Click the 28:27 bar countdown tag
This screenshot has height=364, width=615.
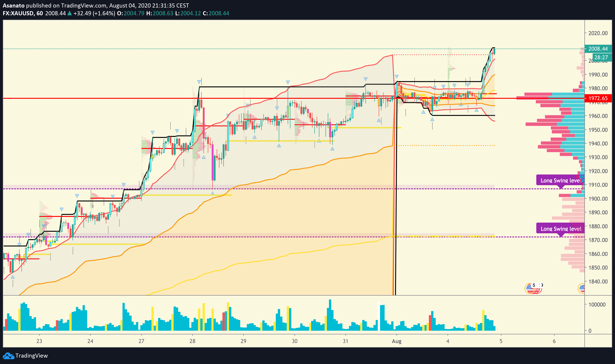pyautogui.click(x=602, y=57)
